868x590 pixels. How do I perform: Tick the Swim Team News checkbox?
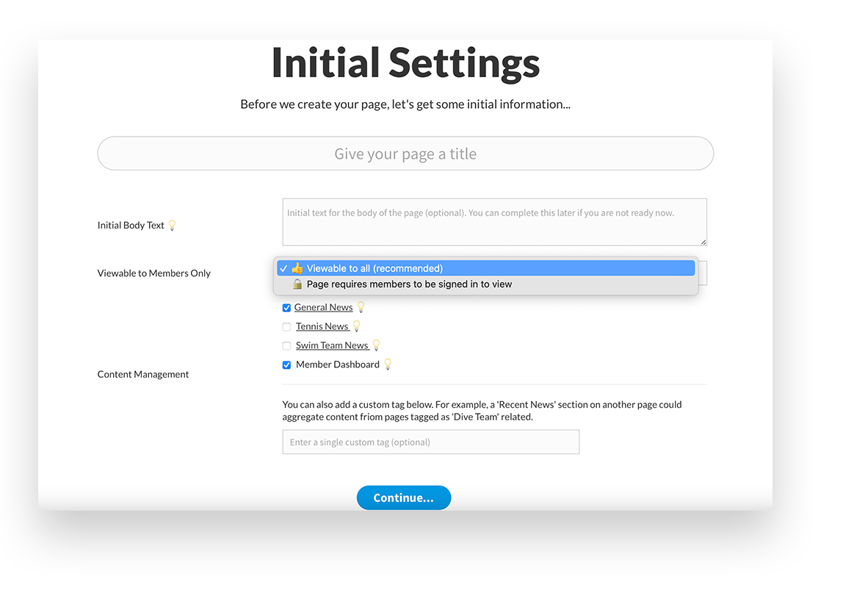point(286,346)
